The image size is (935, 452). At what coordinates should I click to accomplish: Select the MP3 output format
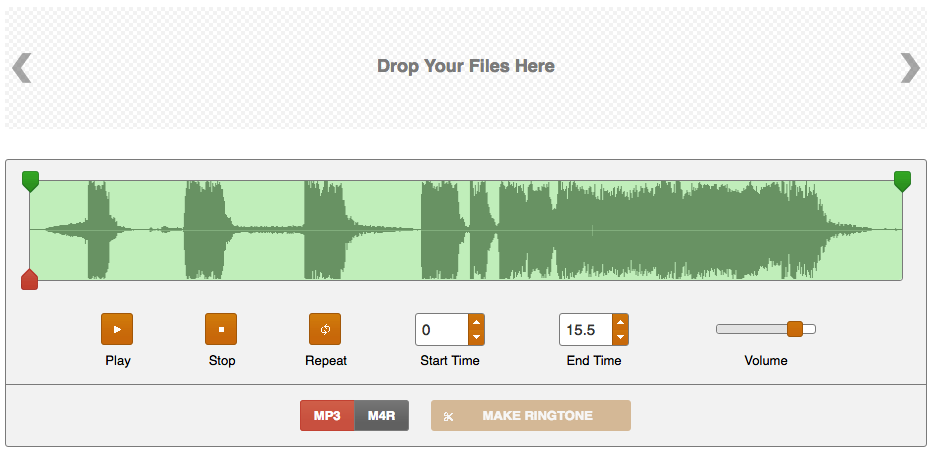click(x=327, y=416)
